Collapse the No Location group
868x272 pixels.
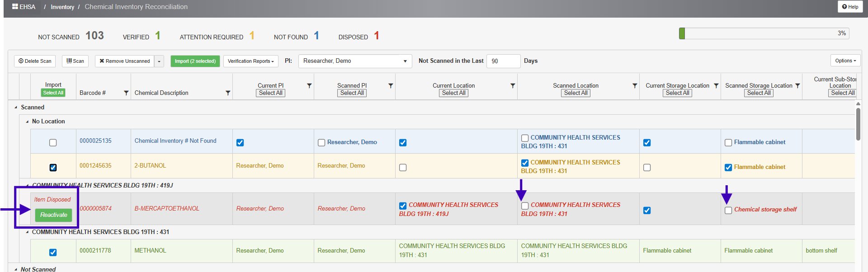pyautogui.click(x=27, y=122)
